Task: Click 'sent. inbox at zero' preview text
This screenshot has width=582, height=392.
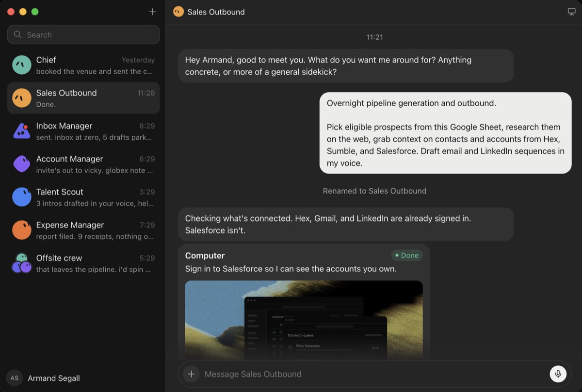Action: (x=94, y=137)
